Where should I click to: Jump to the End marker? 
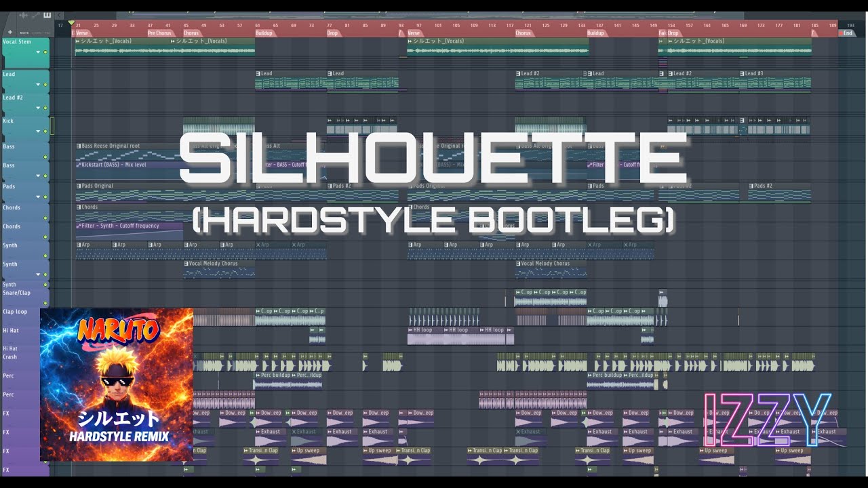coord(847,33)
